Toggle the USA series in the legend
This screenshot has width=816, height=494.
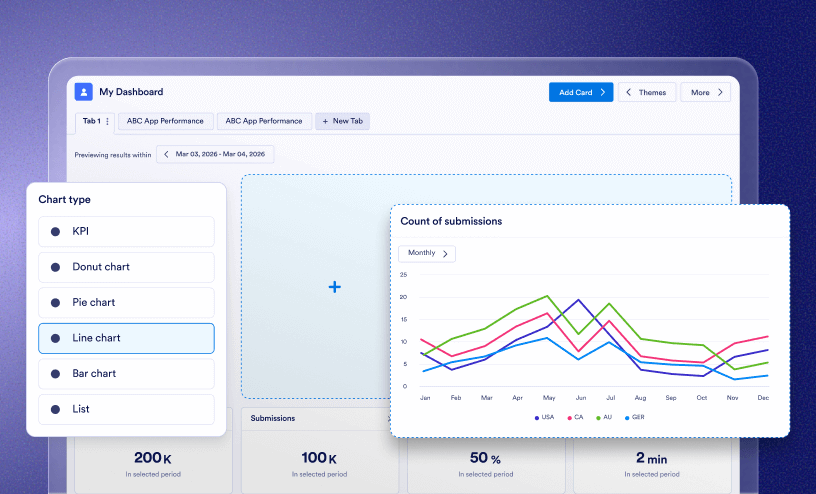click(544, 417)
